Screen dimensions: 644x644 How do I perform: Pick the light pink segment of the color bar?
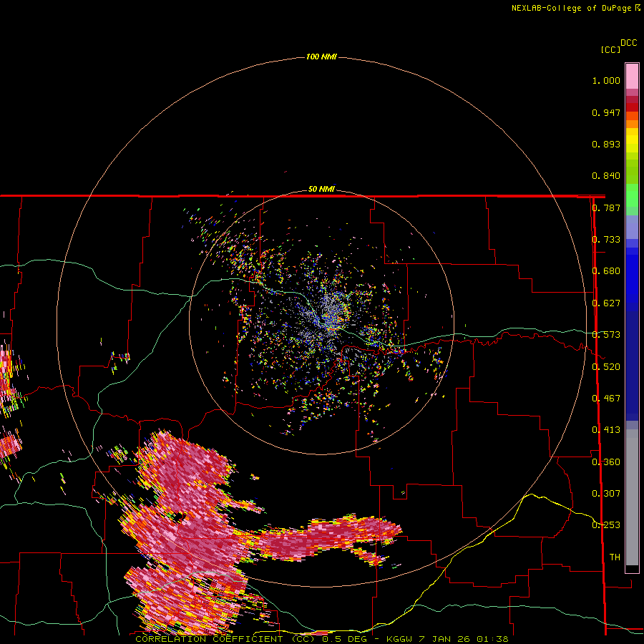click(632, 76)
